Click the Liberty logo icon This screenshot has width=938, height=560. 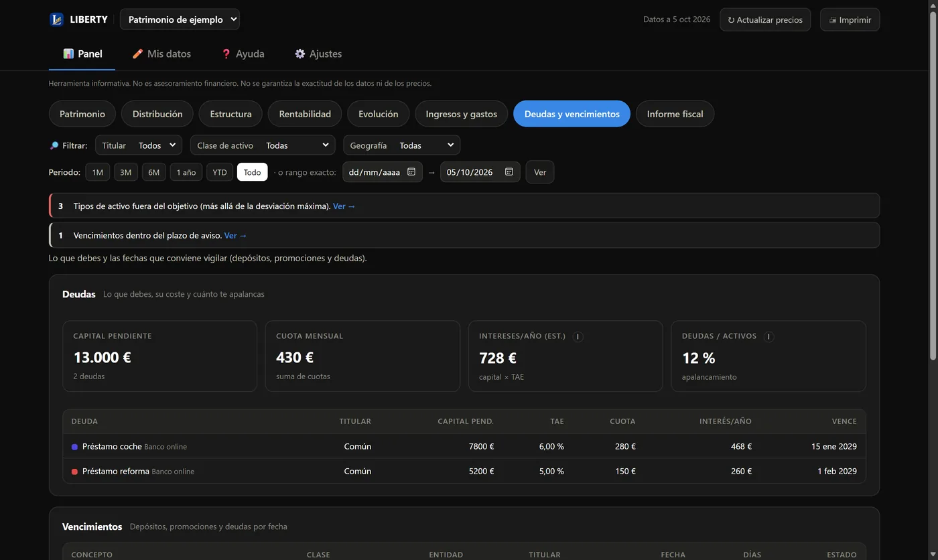coord(56,19)
